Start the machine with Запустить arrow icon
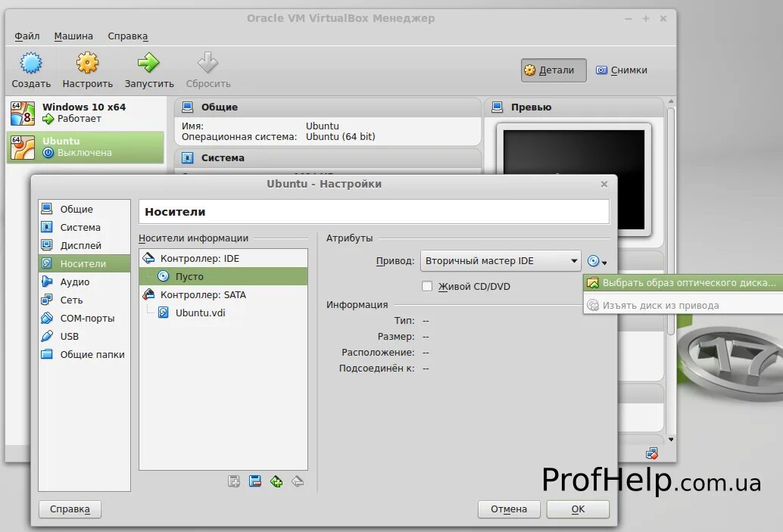This screenshot has height=532, width=783. tap(149, 63)
